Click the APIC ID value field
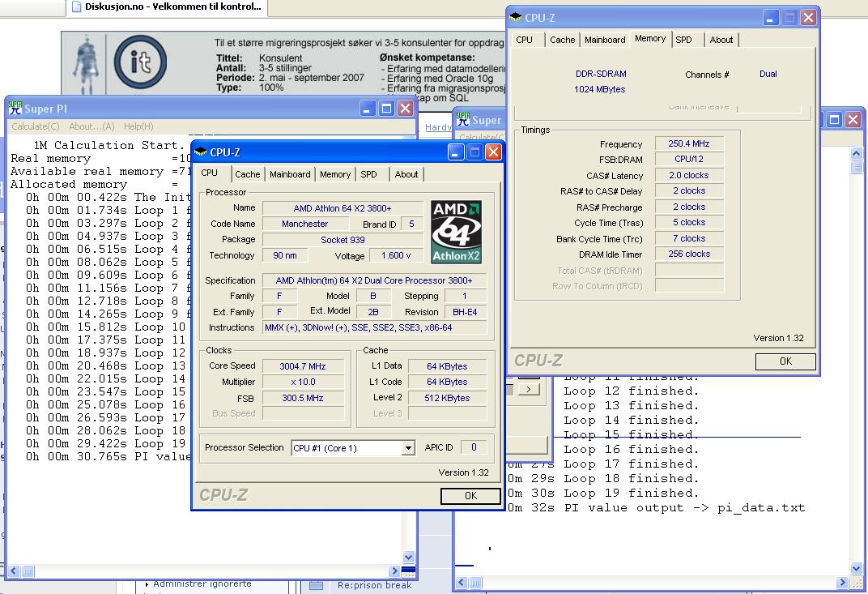Screen dimensions: 868x594 pos(474,447)
